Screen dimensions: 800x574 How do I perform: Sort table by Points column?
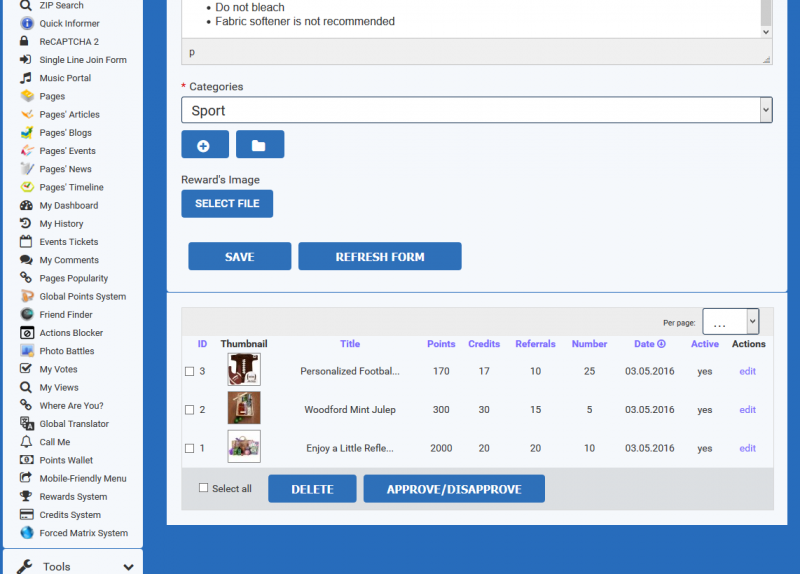(x=441, y=344)
